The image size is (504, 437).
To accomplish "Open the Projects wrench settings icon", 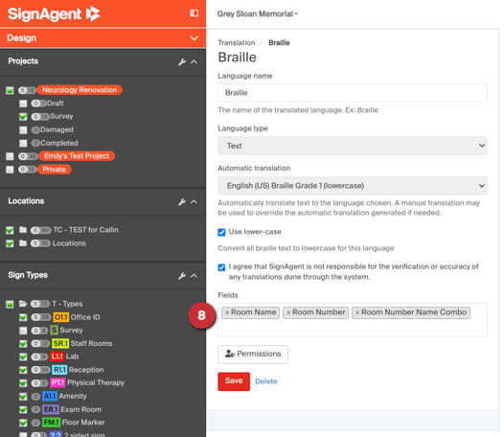I will pyautogui.click(x=182, y=61).
